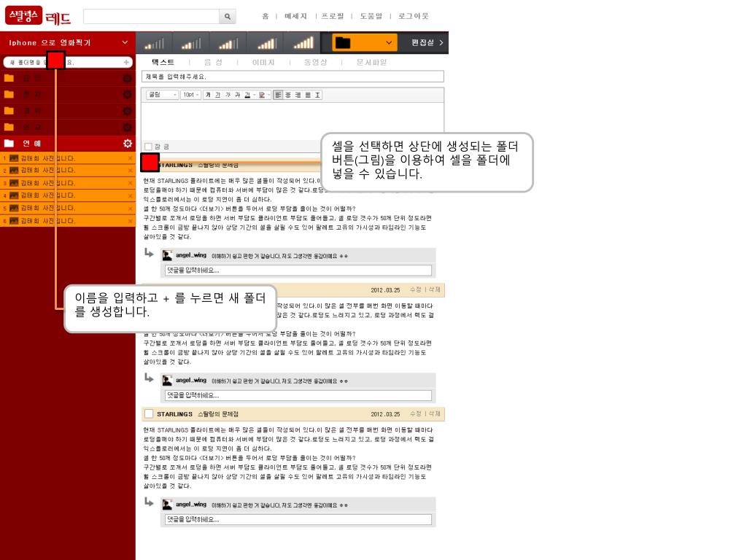This screenshot has width=747, height=560.
Task: Open the 연예 folder row
Action: coord(68,144)
